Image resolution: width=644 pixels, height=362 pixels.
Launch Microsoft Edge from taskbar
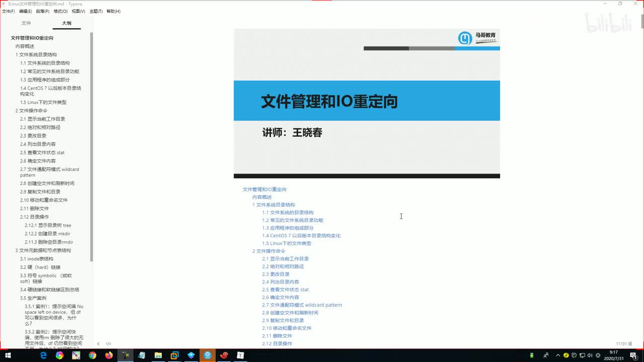(44, 355)
